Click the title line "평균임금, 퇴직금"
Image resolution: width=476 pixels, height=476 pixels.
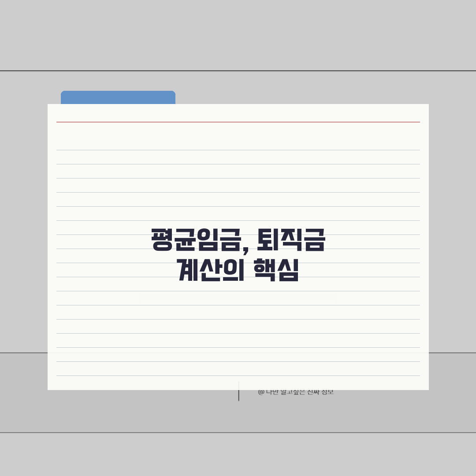tap(238, 241)
